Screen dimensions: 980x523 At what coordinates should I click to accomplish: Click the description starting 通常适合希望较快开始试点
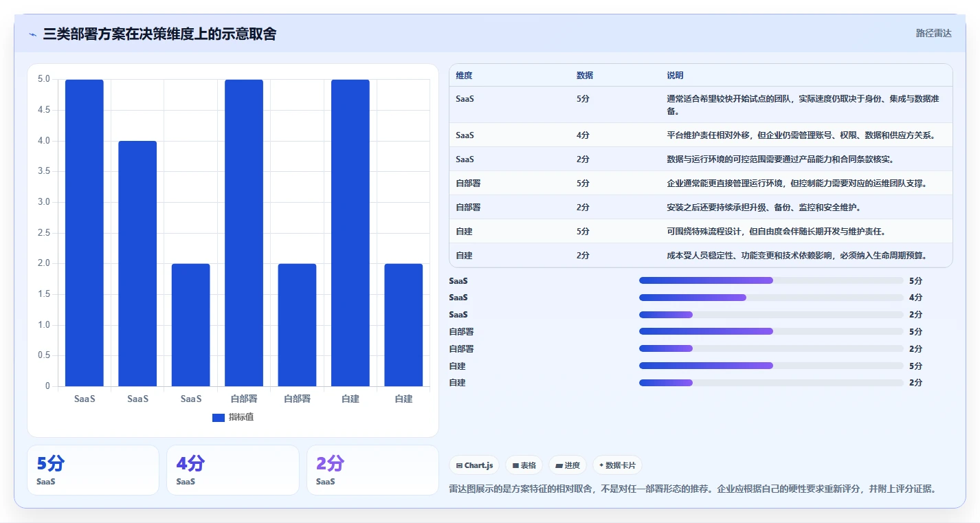(x=802, y=105)
